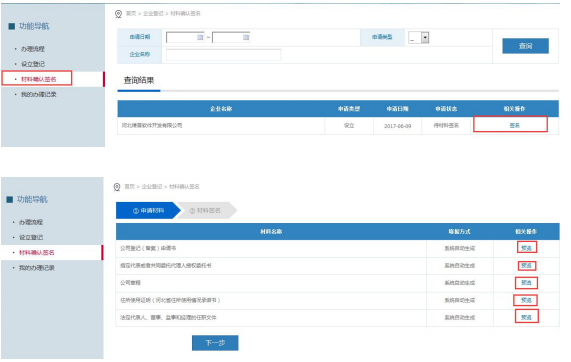Select the 2017-06-09 date cell
This screenshot has width=571, height=362.
397,126
